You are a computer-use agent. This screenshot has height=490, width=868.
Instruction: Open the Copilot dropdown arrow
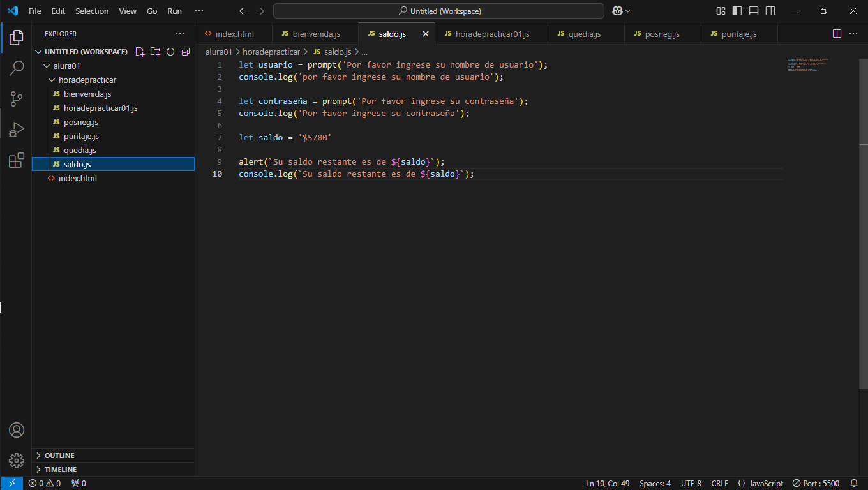point(628,11)
